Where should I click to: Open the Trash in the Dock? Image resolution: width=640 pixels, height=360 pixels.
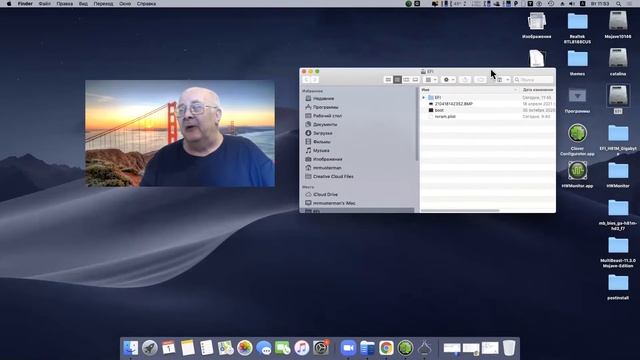(x=509, y=348)
